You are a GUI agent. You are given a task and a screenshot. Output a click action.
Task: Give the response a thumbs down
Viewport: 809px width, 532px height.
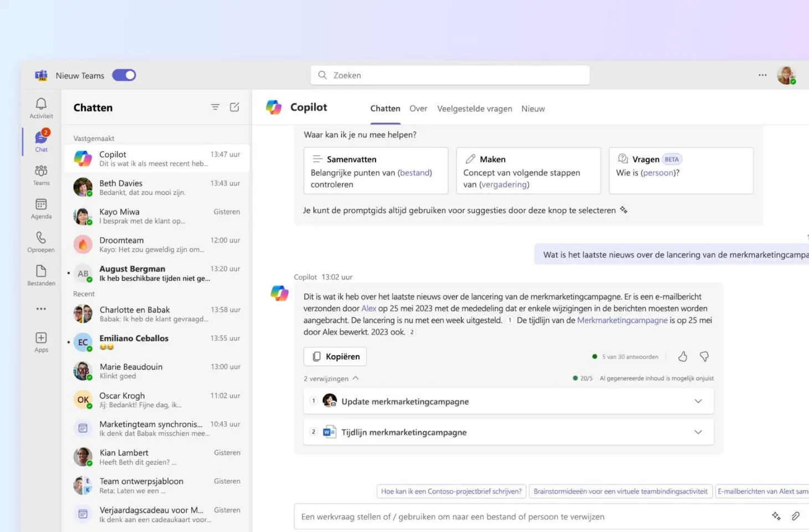[x=704, y=356]
